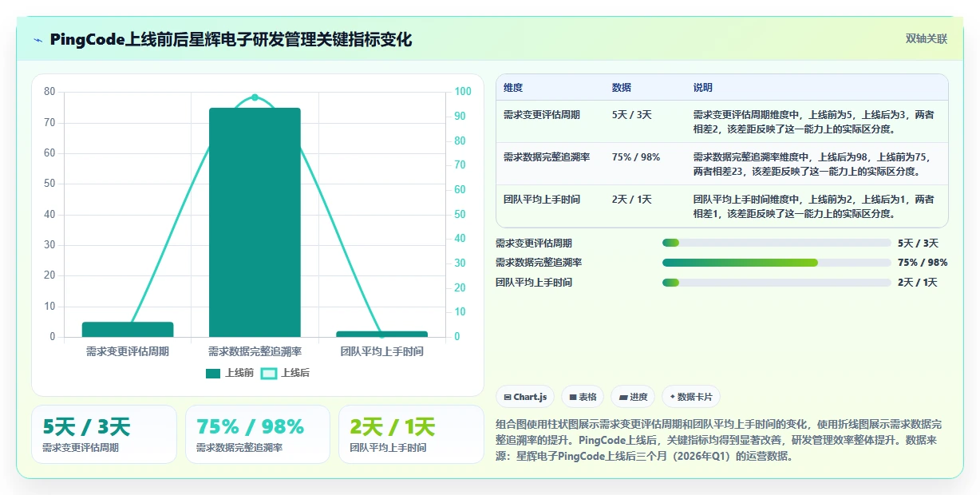Viewport: 980px width, 495px height.
Task: Click the 需求变更评估周期 x-axis label
Action: (128, 351)
